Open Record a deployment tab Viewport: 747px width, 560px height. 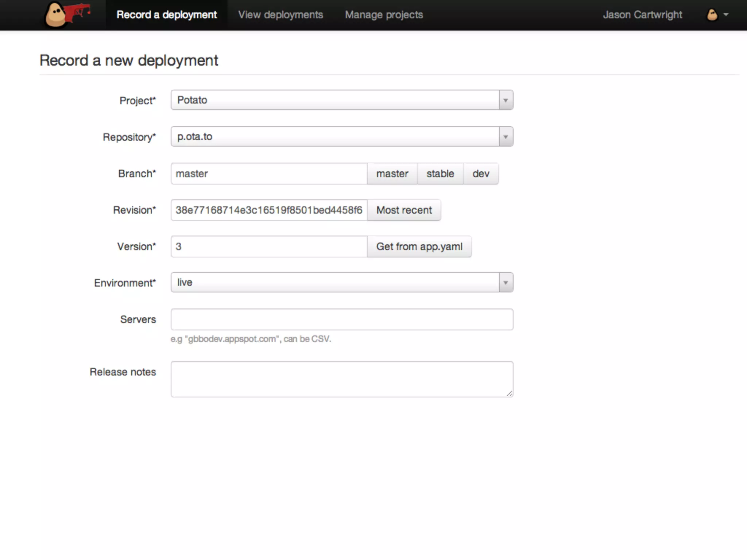click(166, 15)
